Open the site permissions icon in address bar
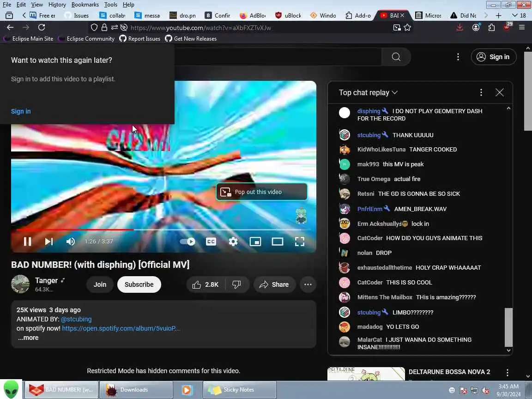The width and height of the screenshot is (532, 399). (x=115, y=28)
